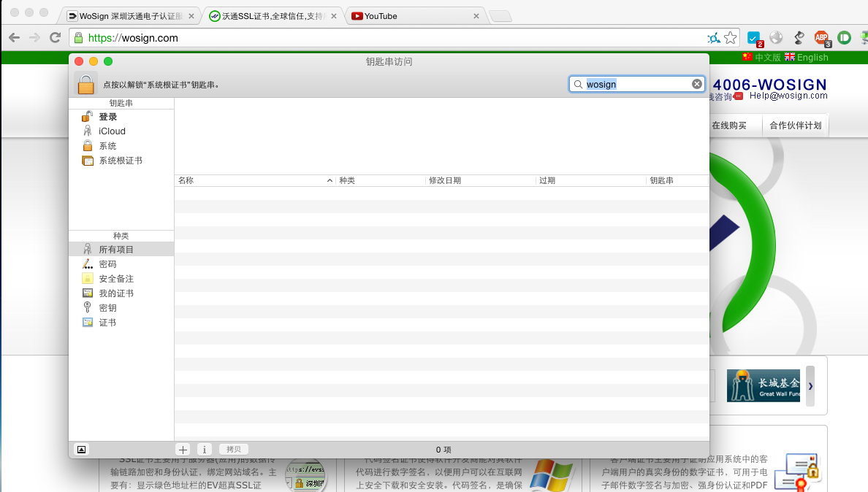Sort by 修改日期 column header
The height and width of the screenshot is (492, 868).
pyautogui.click(x=480, y=180)
